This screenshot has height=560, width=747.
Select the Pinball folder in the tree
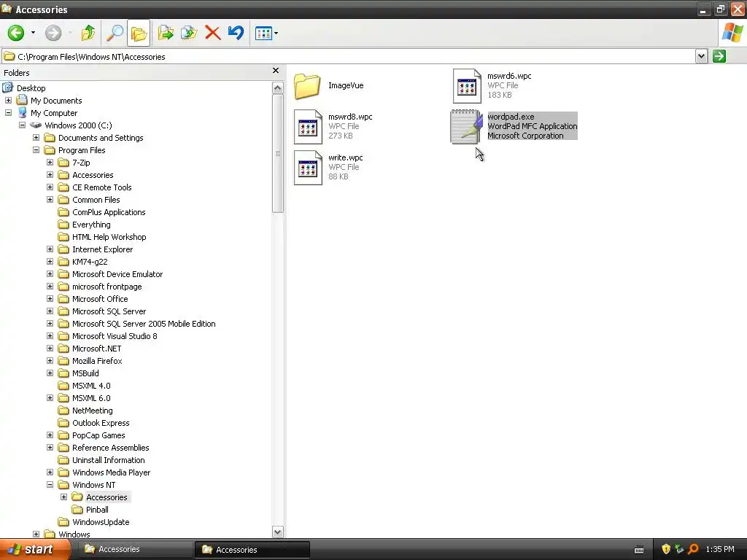97,510
